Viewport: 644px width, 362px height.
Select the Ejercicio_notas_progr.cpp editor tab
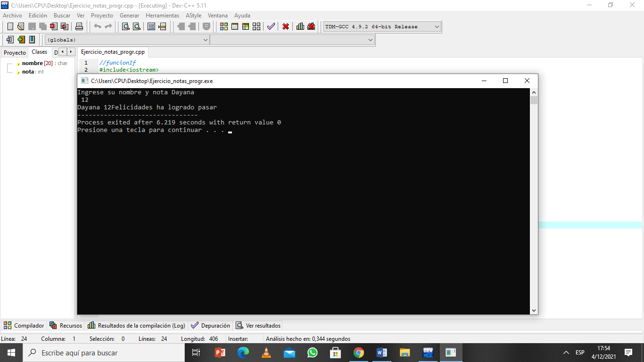113,52
